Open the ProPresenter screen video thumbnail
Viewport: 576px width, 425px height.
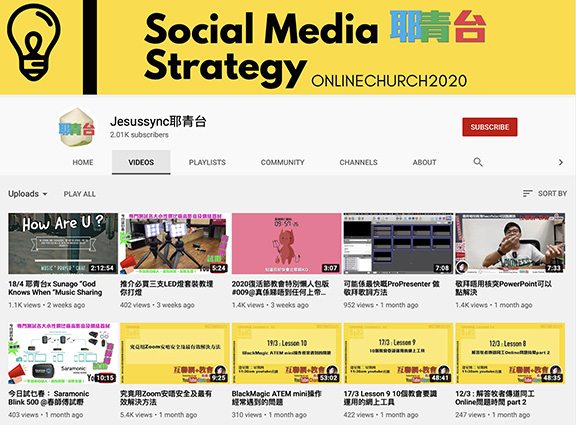398,243
